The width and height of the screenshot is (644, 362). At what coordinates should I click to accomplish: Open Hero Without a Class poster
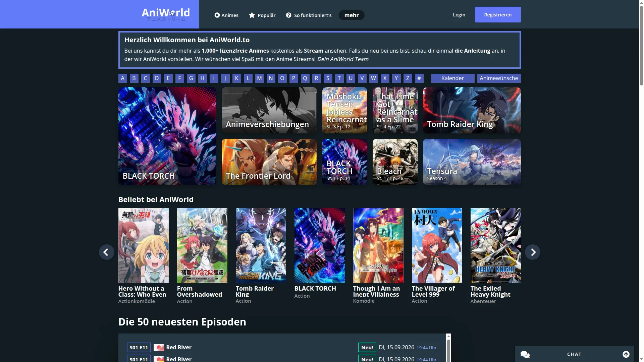coord(144,245)
